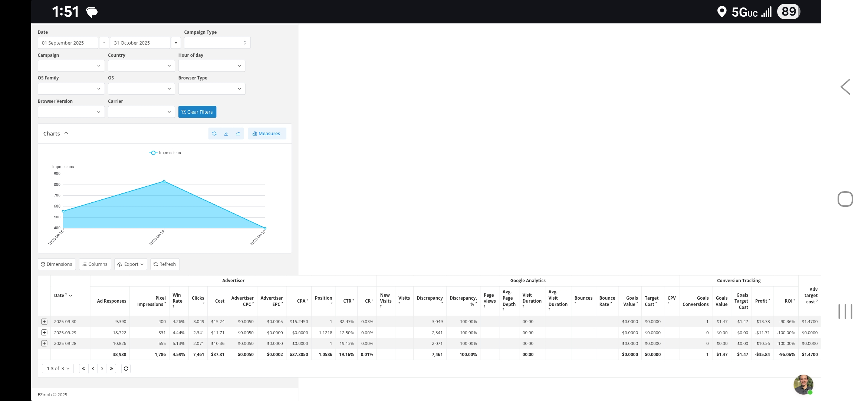Click the Clear Filters button
This screenshot has width=868, height=401.
pyautogui.click(x=197, y=112)
